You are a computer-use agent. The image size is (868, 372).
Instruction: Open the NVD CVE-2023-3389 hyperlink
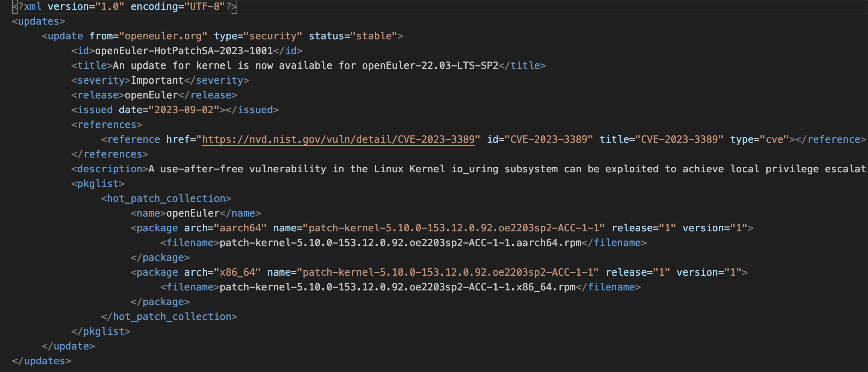pyautogui.click(x=338, y=140)
